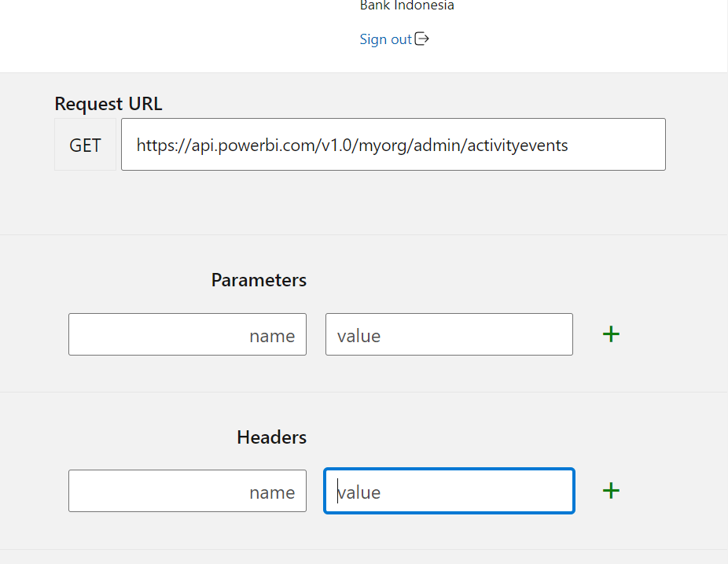The width and height of the screenshot is (728, 564).
Task: Add a header with the plus icon
Action: tap(611, 491)
